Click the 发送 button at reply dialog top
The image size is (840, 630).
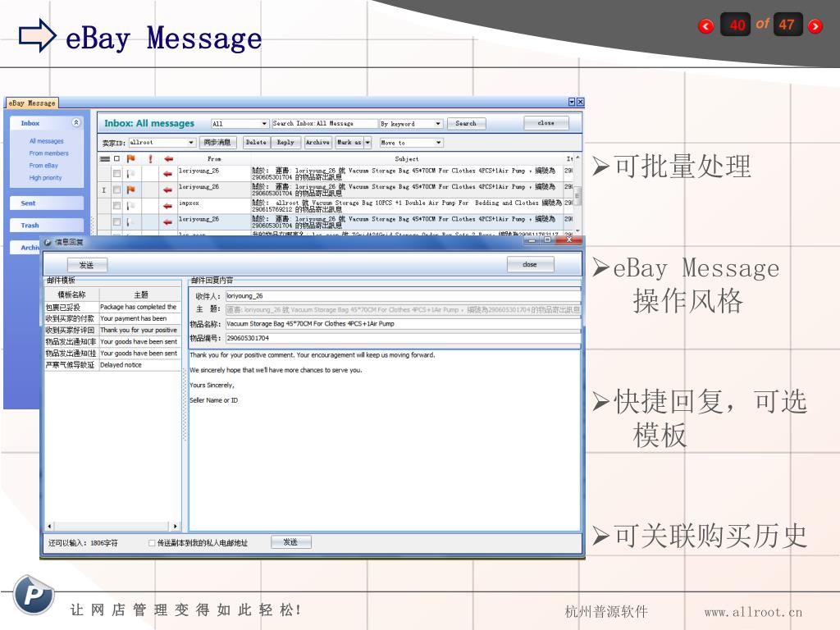coord(87,265)
